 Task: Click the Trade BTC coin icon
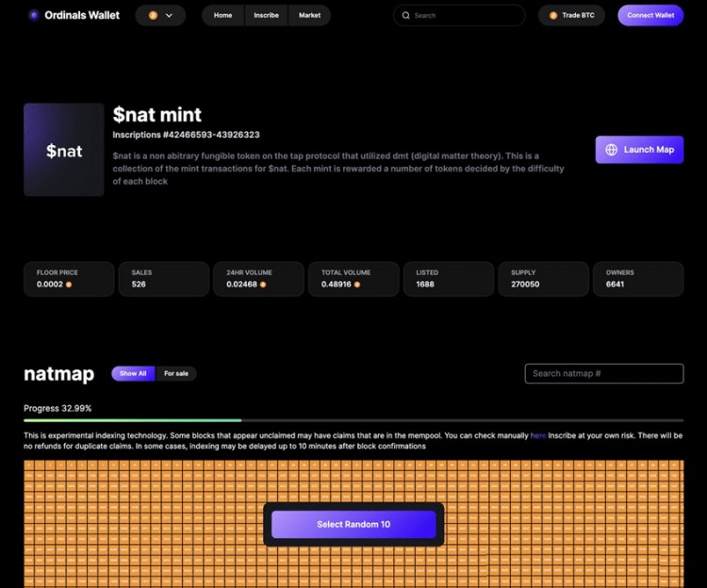[x=553, y=15]
